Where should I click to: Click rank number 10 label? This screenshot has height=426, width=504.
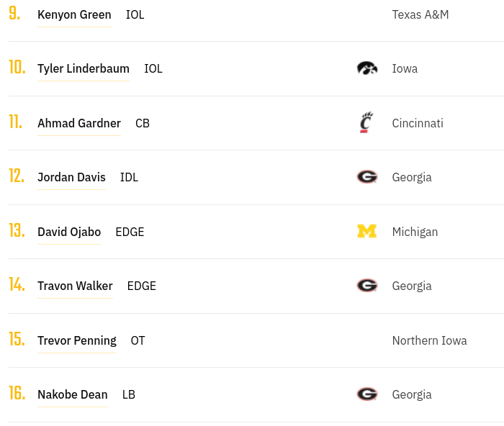(x=17, y=68)
